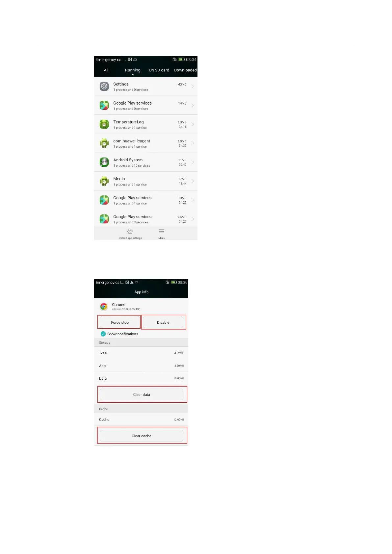Switch to the All tab
Image resolution: width=392 pixels, height=554 pixels.
coord(106,70)
